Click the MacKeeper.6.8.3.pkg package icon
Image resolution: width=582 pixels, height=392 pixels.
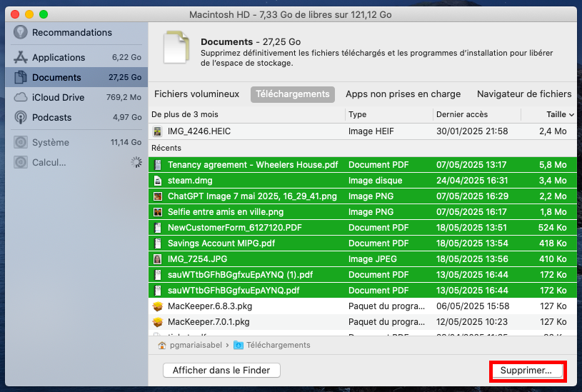tap(158, 306)
